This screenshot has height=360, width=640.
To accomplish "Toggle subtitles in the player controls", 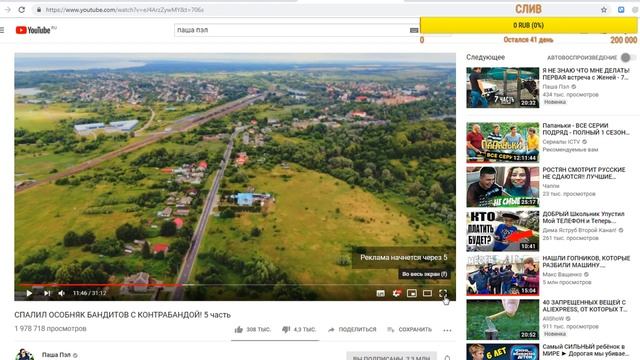I will (380, 293).
